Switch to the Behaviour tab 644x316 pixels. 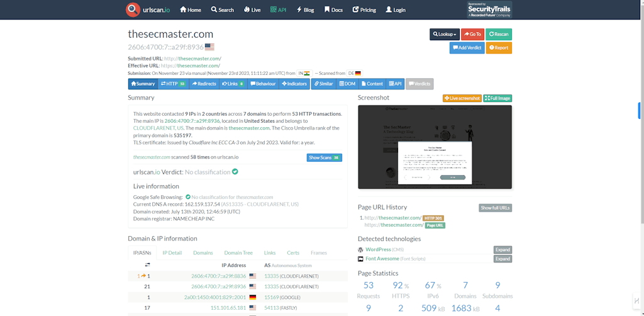tap(264, 84)
